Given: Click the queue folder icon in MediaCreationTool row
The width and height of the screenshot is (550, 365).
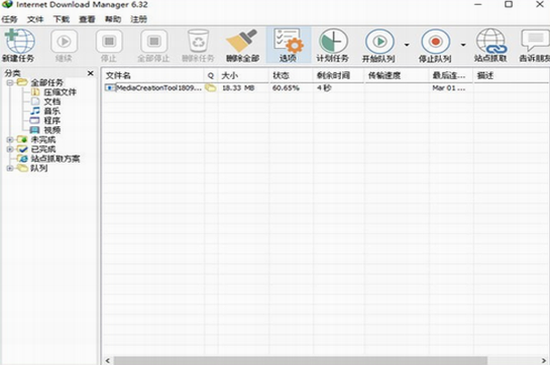Looking at the screenshot, I should tap(210, 88).
